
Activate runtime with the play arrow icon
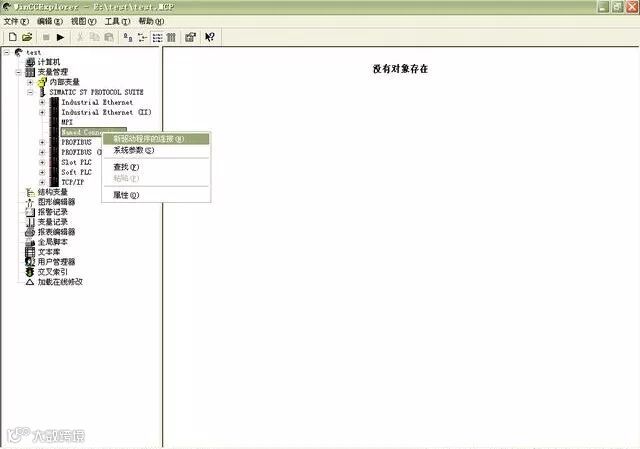tap(60, 38)
